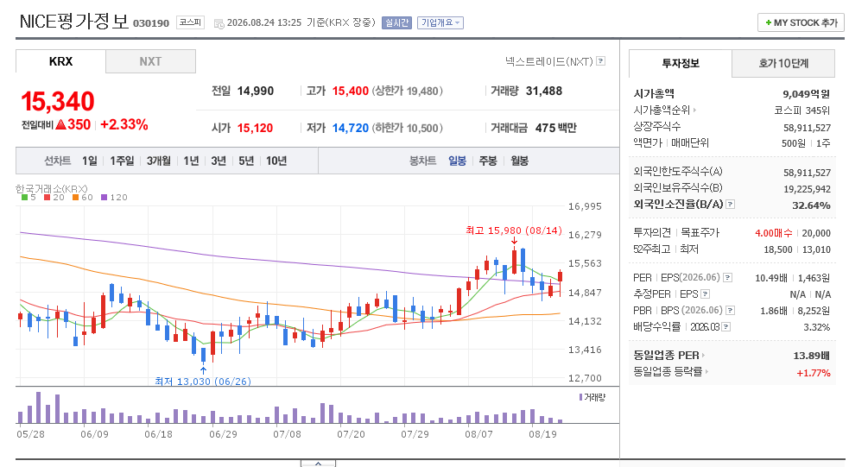Select 월봉 candlestick chart

click(x=519, y=161)
